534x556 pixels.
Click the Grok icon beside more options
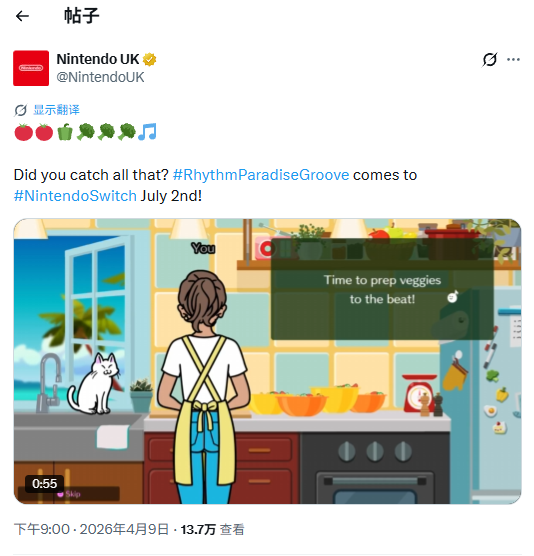(489, 60)
